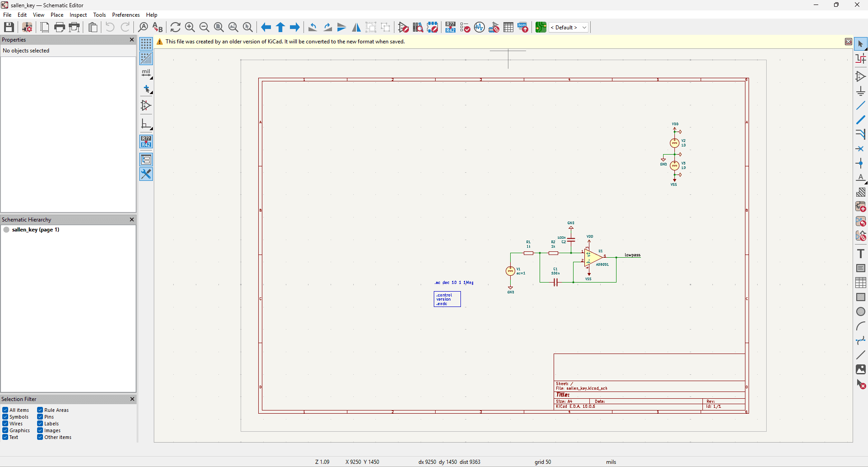The width and height of the screenshot is (868, 467).
Task: Annotate schematic with R?? R42 toolbar icon
Action: [x=451, y=27]
